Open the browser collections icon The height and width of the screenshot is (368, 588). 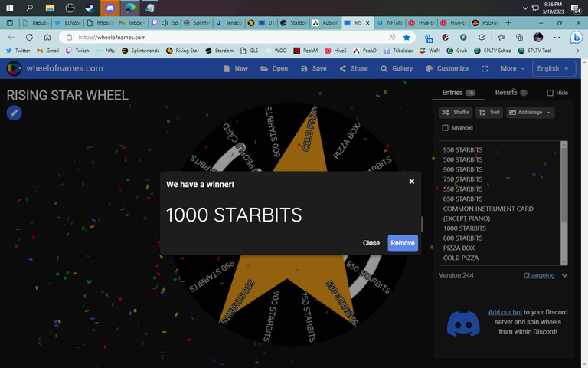coord(519,37)
